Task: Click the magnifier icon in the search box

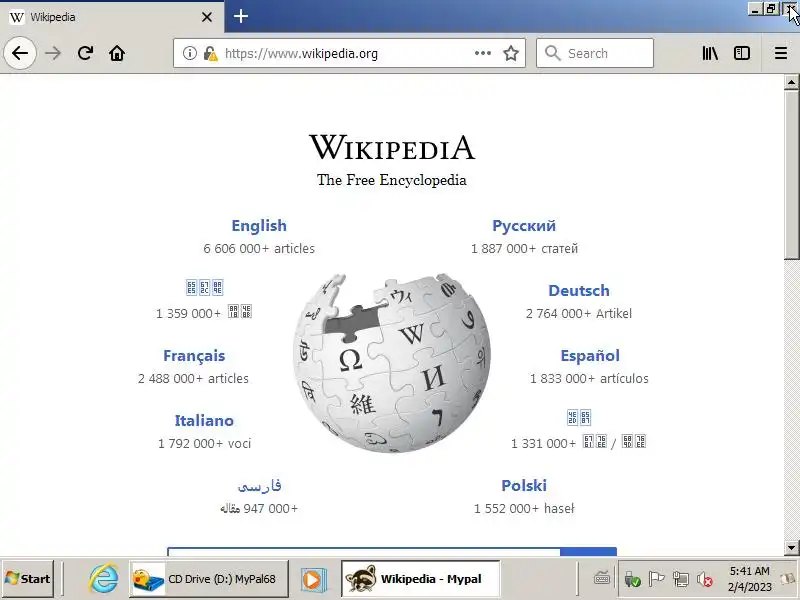Action: click(x=552, y=53)
